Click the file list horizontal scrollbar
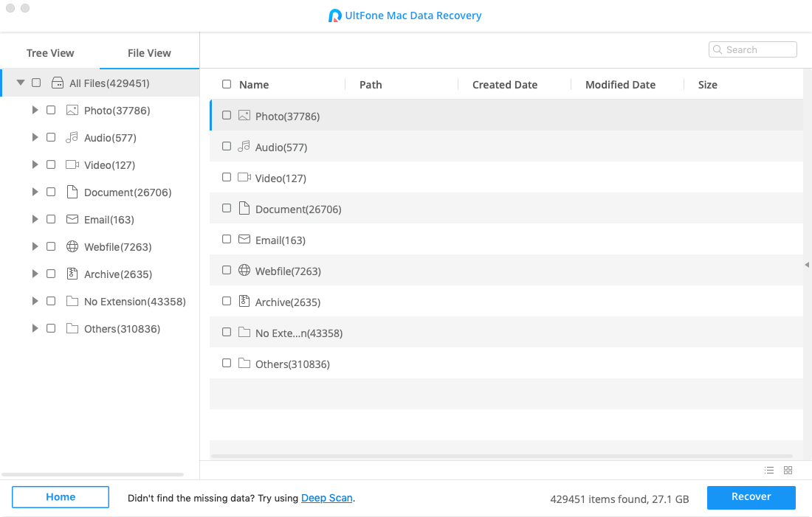Image resolution: width=812 pixels, height=517 pixels. 501,456
